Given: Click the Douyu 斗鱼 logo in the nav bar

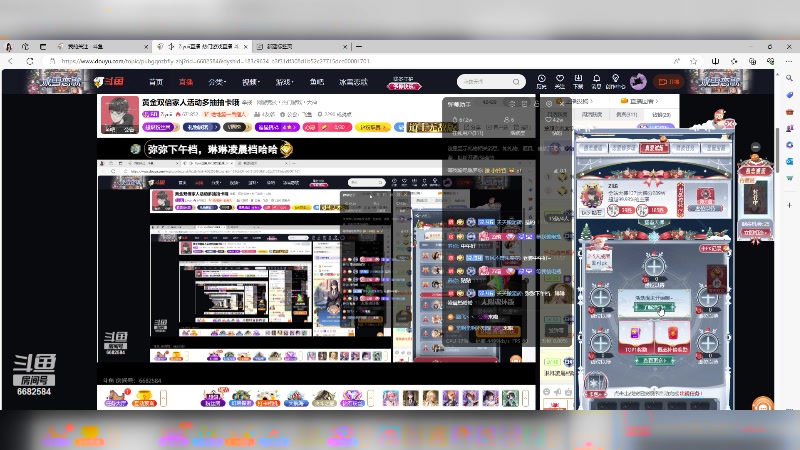Looking at the screenshot, I should point(109,82).
